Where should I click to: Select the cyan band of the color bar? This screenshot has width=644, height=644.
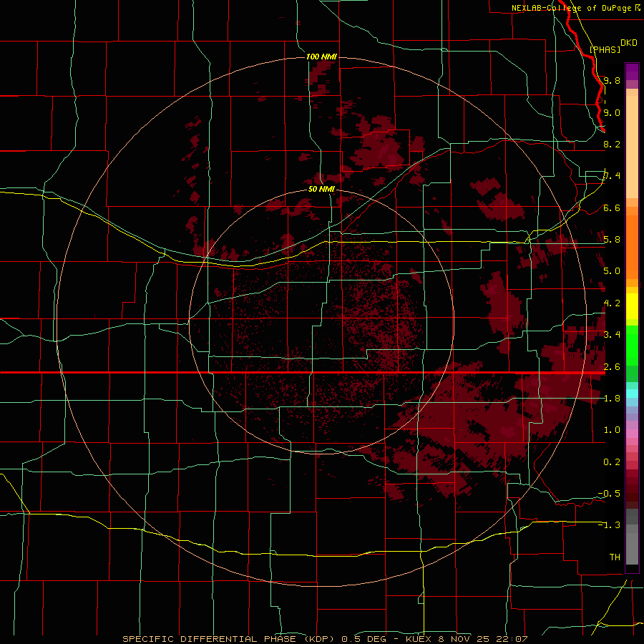(x=632, y=394)
